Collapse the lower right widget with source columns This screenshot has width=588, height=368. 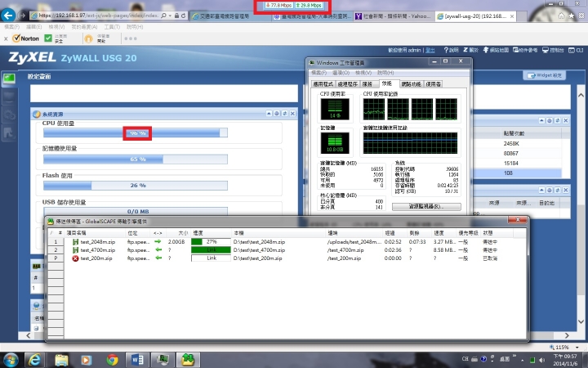(541, 191)
